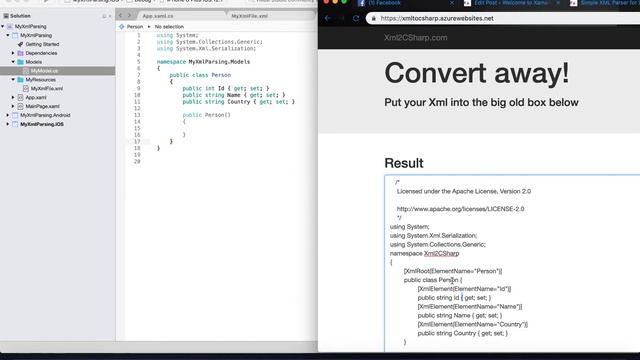Click 'using System.Xml.Serialization;' in editor
The width and height of the screenshot is (640, 360).
(x=206, y=49)
